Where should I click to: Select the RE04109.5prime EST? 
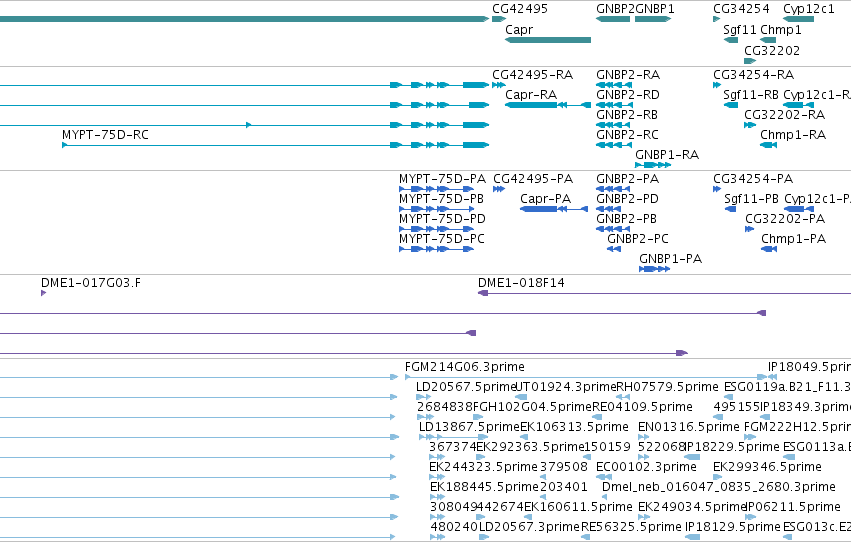pos(597,417)
